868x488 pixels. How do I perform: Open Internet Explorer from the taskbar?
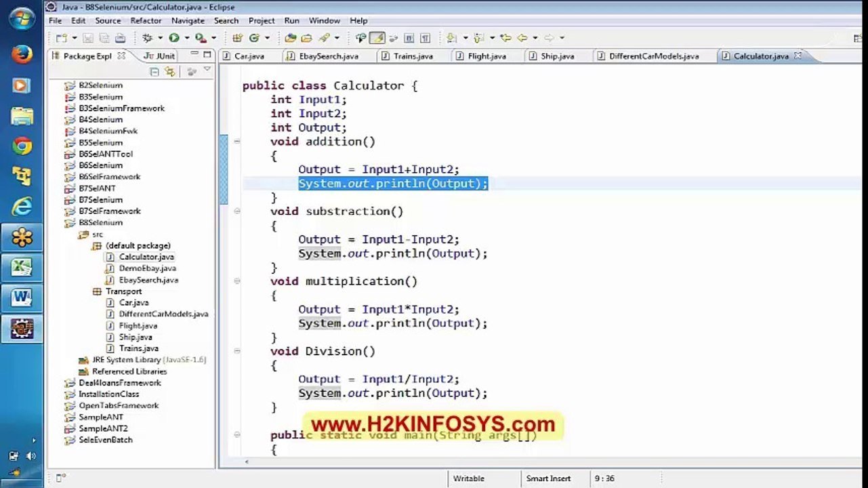(22, 206)
